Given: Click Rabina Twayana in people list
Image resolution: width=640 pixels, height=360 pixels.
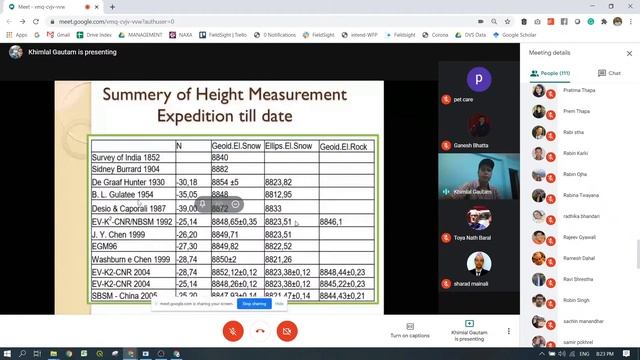Looking at the screenshot, I should pyautogui.click(x=580, y=196).
